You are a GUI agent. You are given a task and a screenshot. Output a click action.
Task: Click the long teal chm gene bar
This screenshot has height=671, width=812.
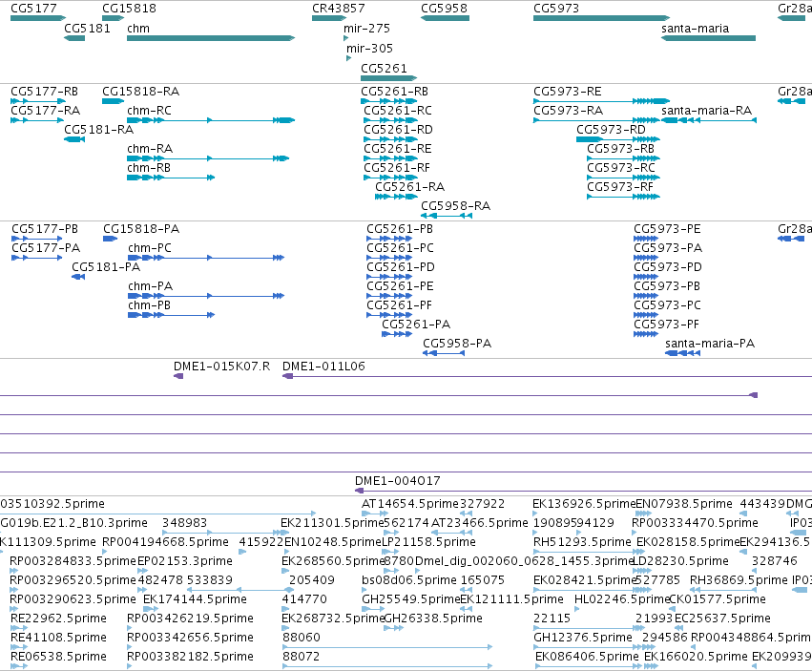(x=211, y=38)
